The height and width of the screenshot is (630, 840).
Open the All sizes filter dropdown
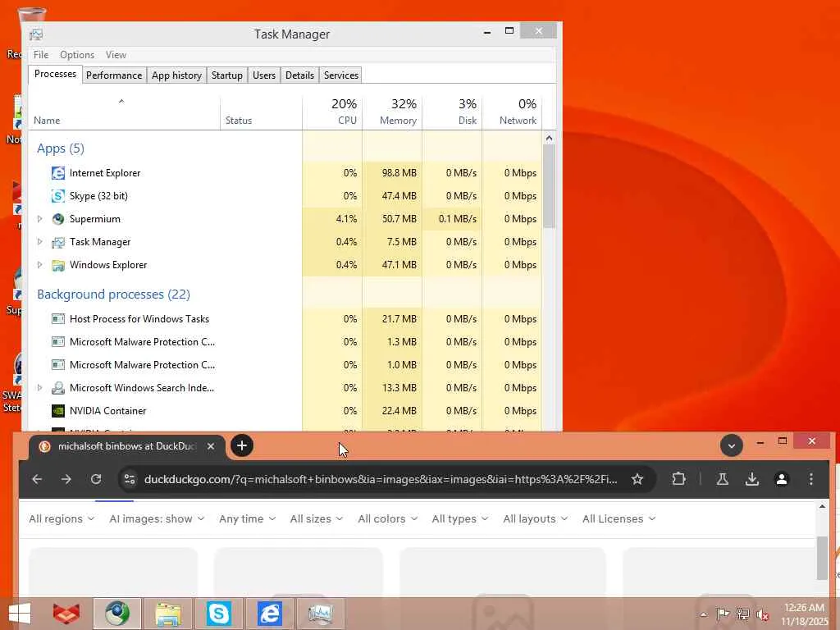click(316, 519)
